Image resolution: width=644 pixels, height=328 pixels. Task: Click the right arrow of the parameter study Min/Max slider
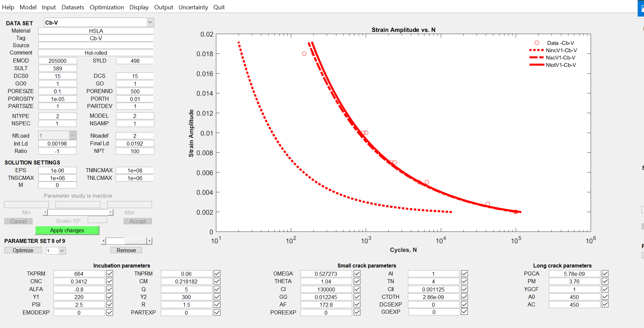[111, 212]
